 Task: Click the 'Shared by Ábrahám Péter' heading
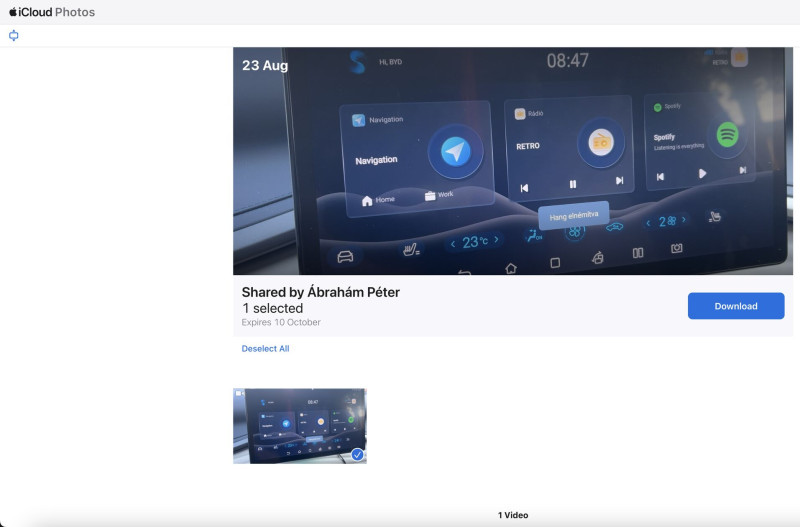pos(320,292)
